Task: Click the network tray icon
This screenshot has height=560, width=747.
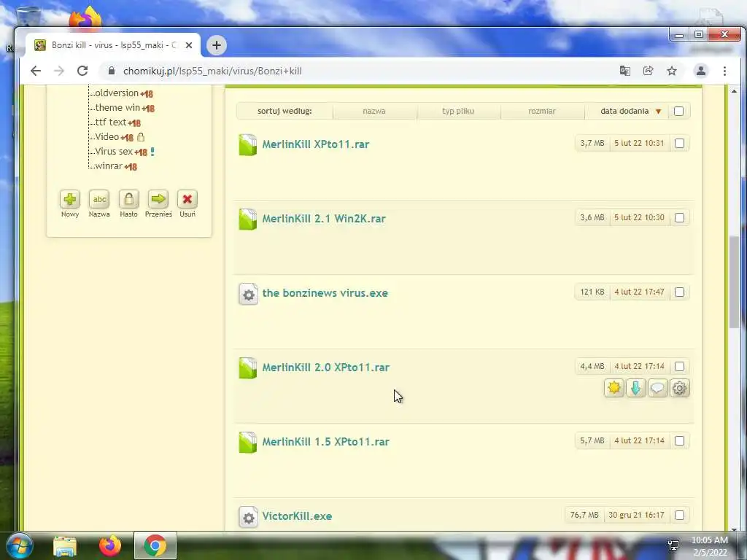Action: [673, 545]
